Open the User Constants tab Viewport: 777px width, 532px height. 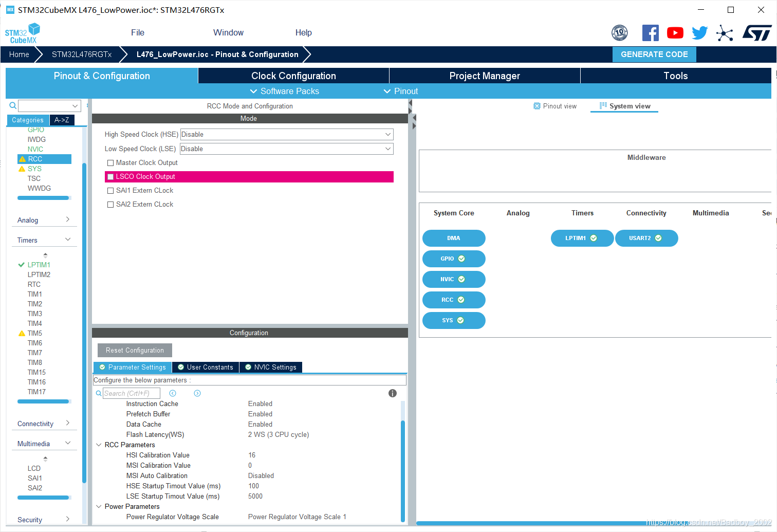[206, 367]
